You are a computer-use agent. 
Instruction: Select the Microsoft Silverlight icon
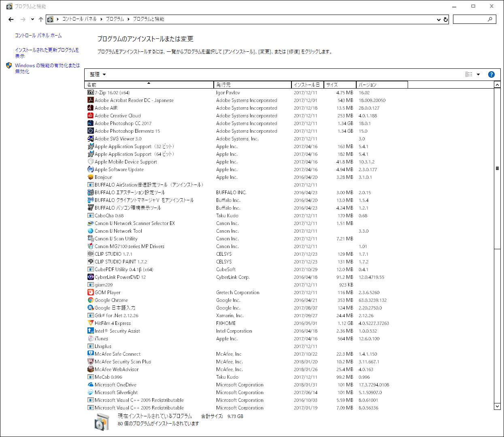coord(91,392)
